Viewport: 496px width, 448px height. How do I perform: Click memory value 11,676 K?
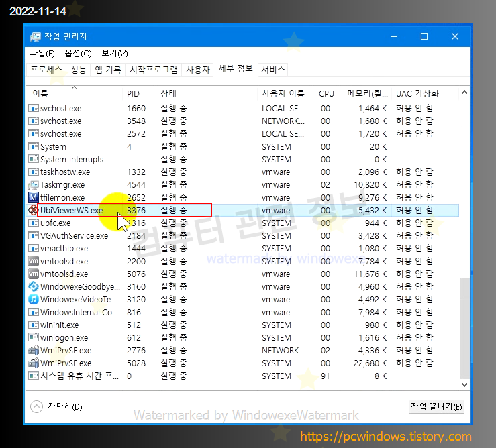pyautogui.click(x=370, y=274)
